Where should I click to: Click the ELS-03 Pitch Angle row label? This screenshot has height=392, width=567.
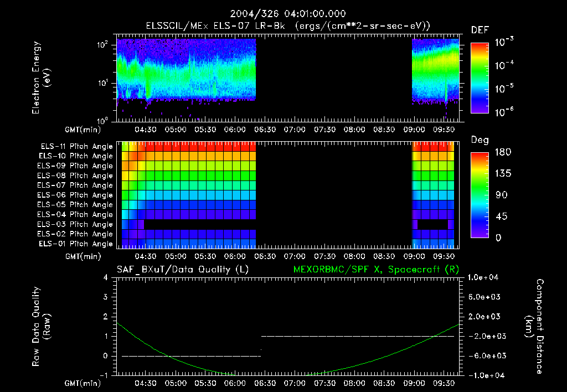75,225
